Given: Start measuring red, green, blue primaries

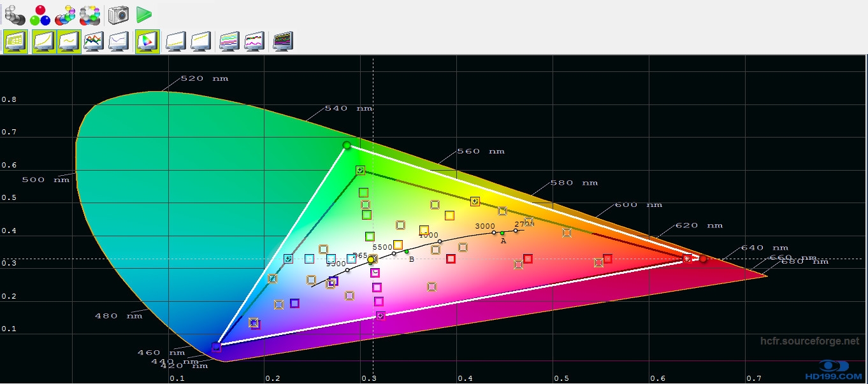Looking at the screenshot, I should tap(40, 14).
